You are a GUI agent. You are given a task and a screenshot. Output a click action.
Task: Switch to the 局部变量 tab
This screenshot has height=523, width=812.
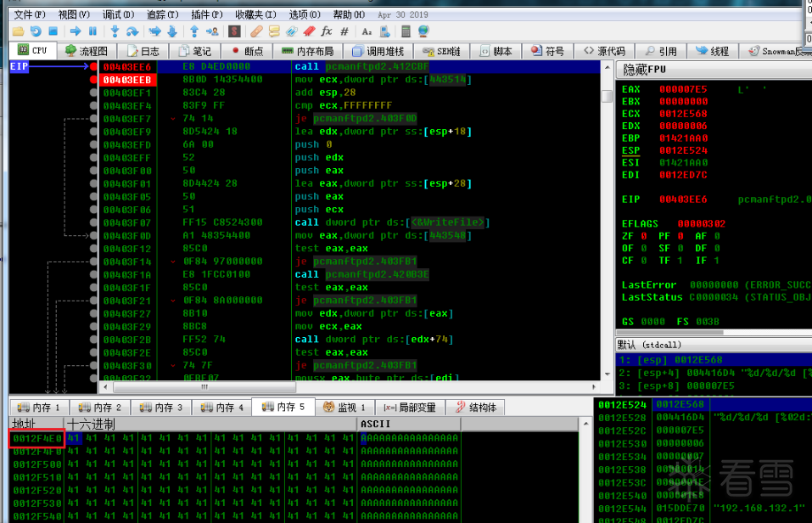pos(410,408)
